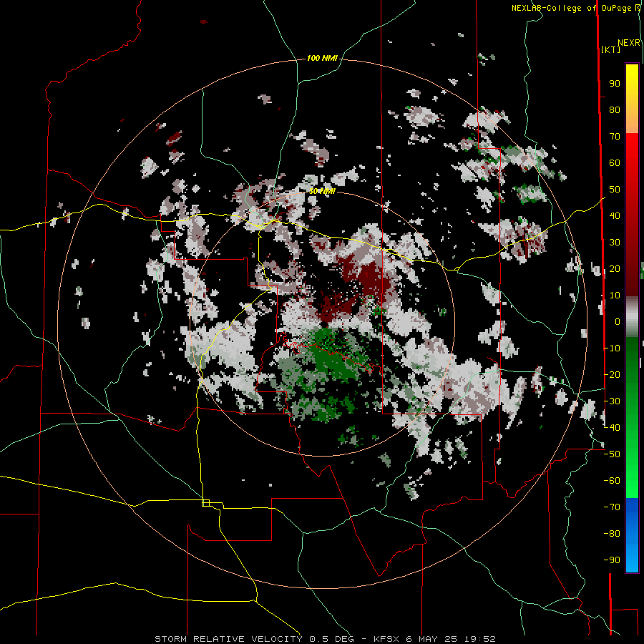Select the gray zero-velocity color bar segment
This screenshot has width=644, height=644.
tap(632, 317)
